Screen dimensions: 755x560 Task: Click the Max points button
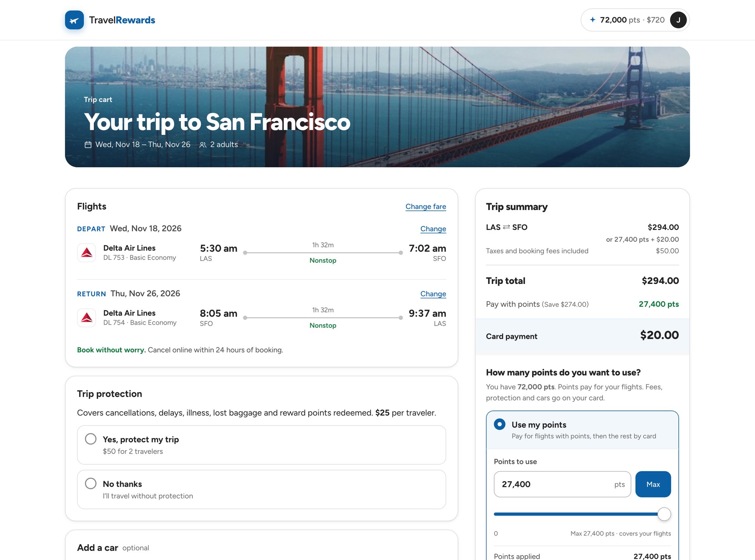point(653,484)
